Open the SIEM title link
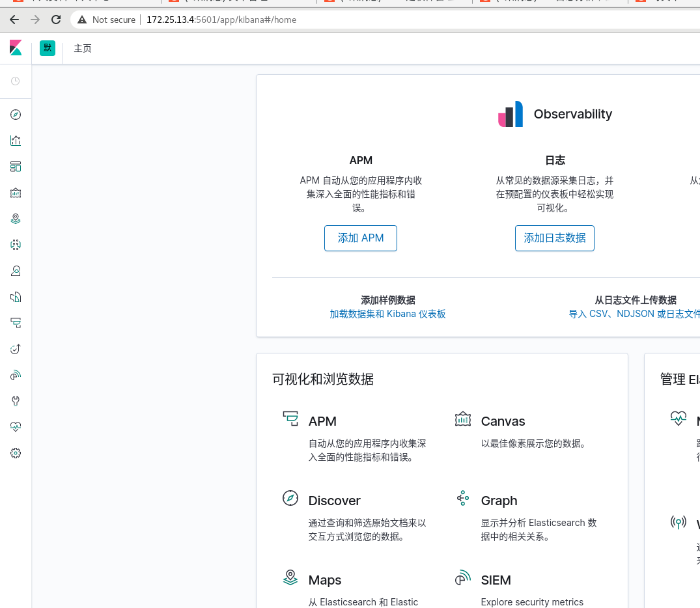This screenshot has width=700, height=608. (496, 580)
